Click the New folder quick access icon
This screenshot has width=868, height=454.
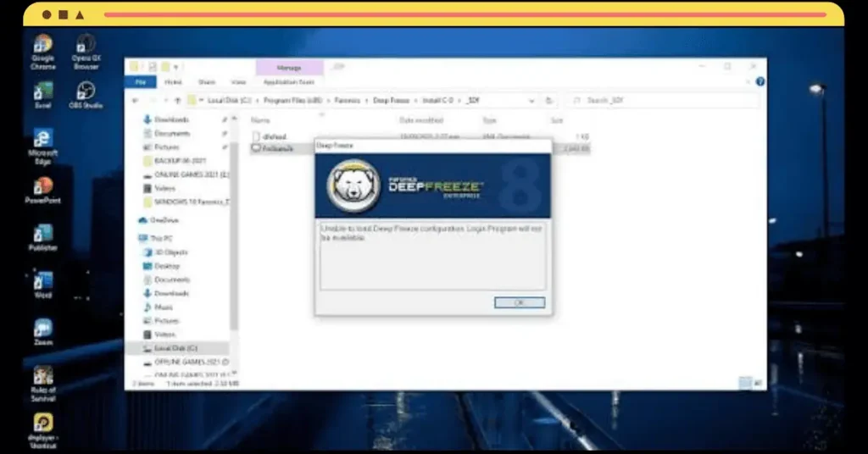tap(165, 67)
